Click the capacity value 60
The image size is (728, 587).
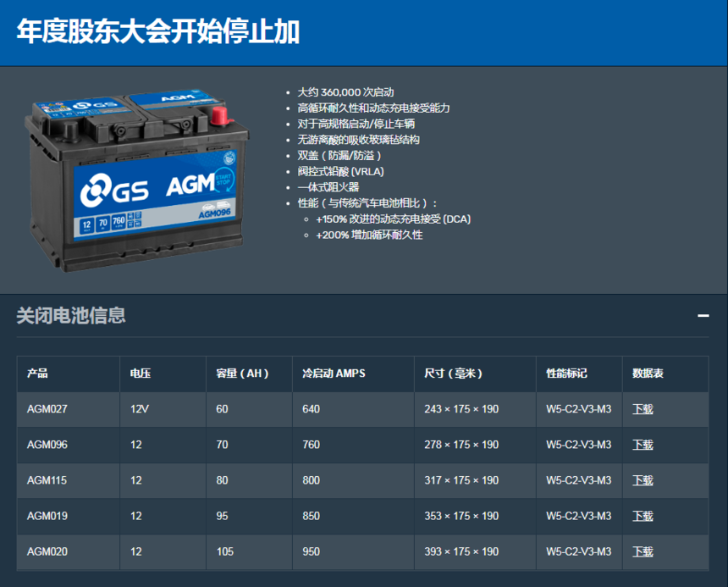click(x=222, y=409)
